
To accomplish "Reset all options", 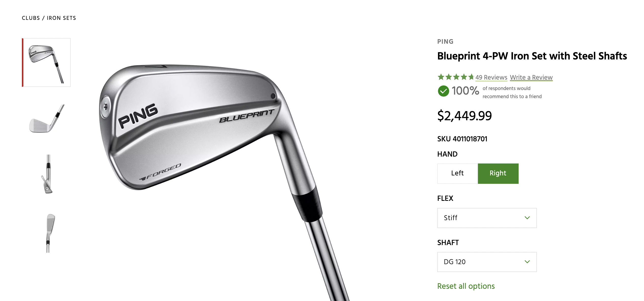I will click(x=466, y=286).
